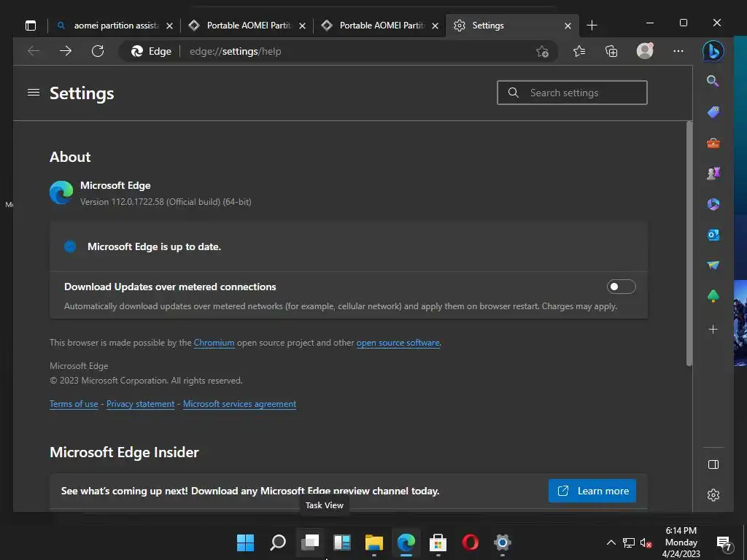Open sidebar Microsoft 365 icon
747x560 pixels.
[713, 204]
